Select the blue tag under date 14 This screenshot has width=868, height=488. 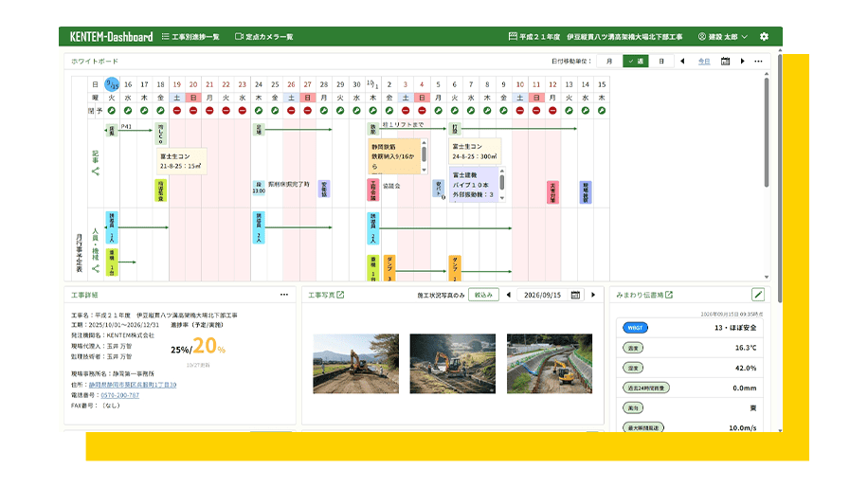tap(585, 192)
